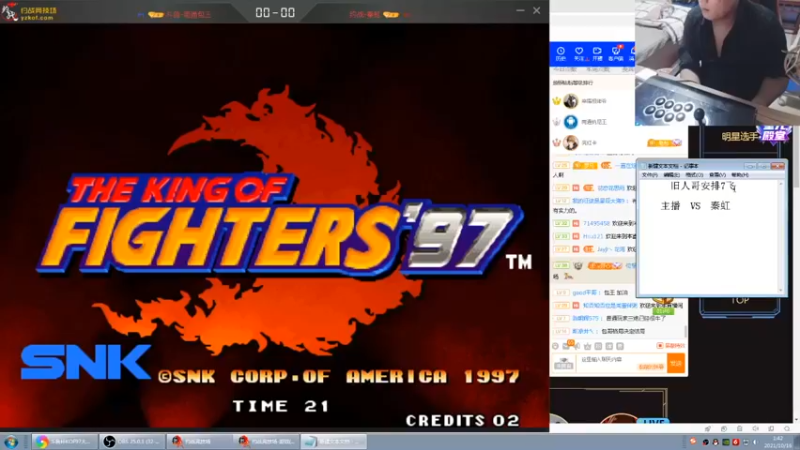Open the 格式(O) menu in Notepad
This screenshot has width=800, height=450.
point(694,175)
